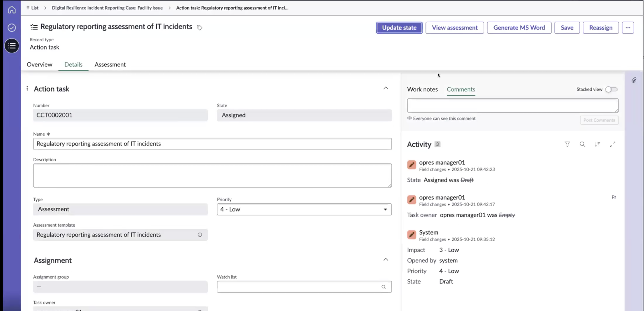Expand the Activity panel to full view

click(612, 144)
